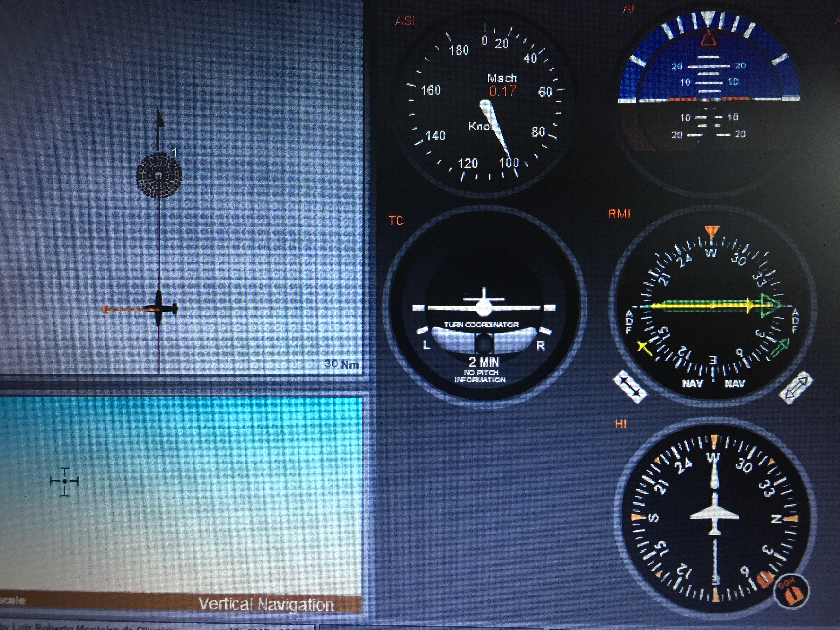
Task: Click the VOR station marked 1
Action: point(159,176)
